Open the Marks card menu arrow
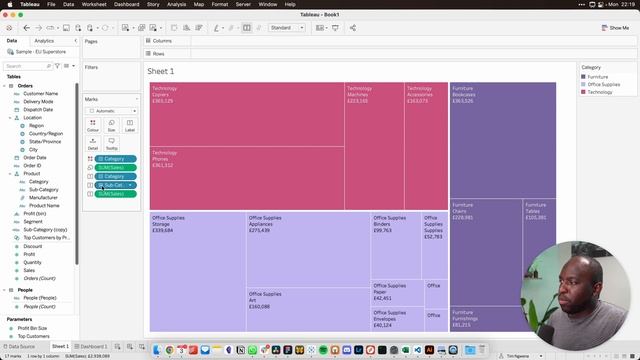 136,99
